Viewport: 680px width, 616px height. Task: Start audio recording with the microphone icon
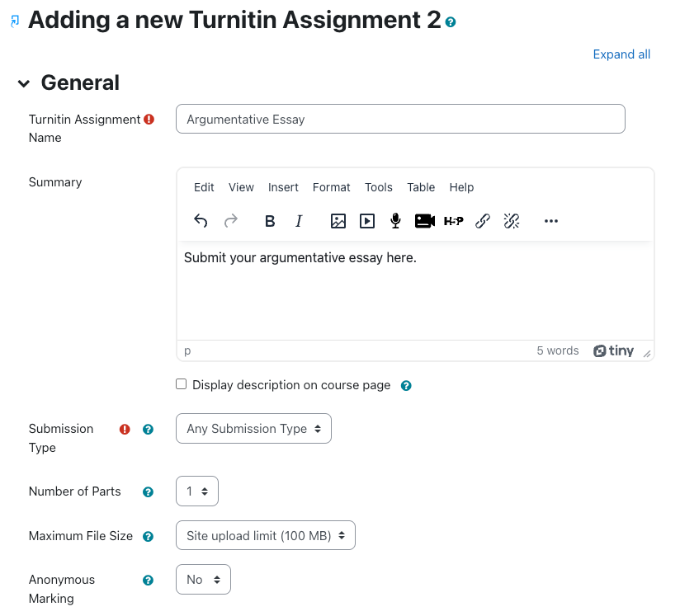tap(395, 221)
